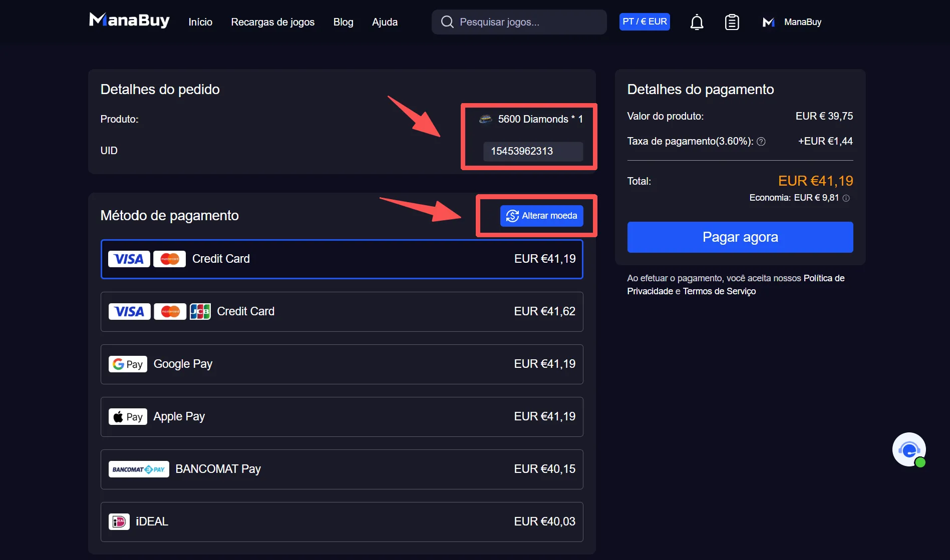This screenshot has width=950, height=560.
Task: Open Recargas de jogos menu
Action: pyautogui.click(x=272, y=22)
